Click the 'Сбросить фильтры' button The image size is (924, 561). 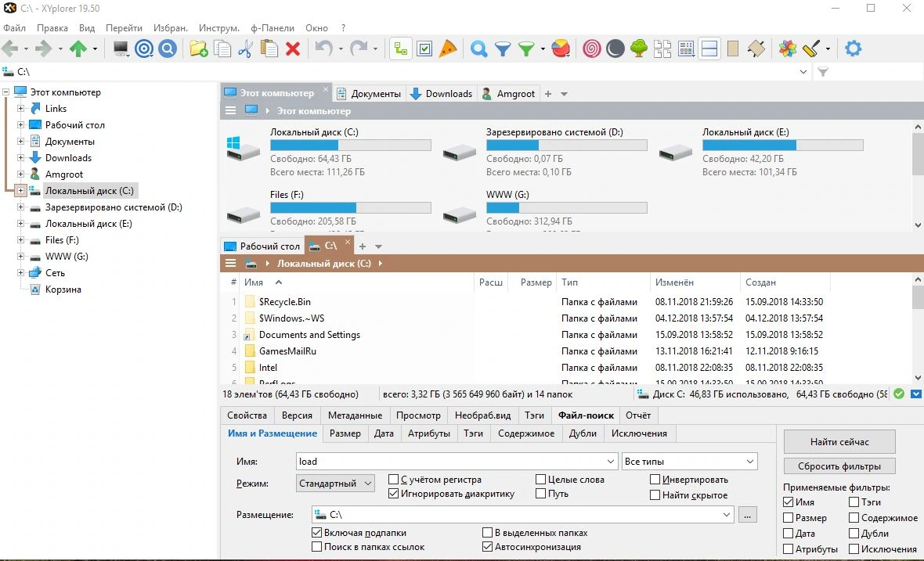(x=839, y=466)
